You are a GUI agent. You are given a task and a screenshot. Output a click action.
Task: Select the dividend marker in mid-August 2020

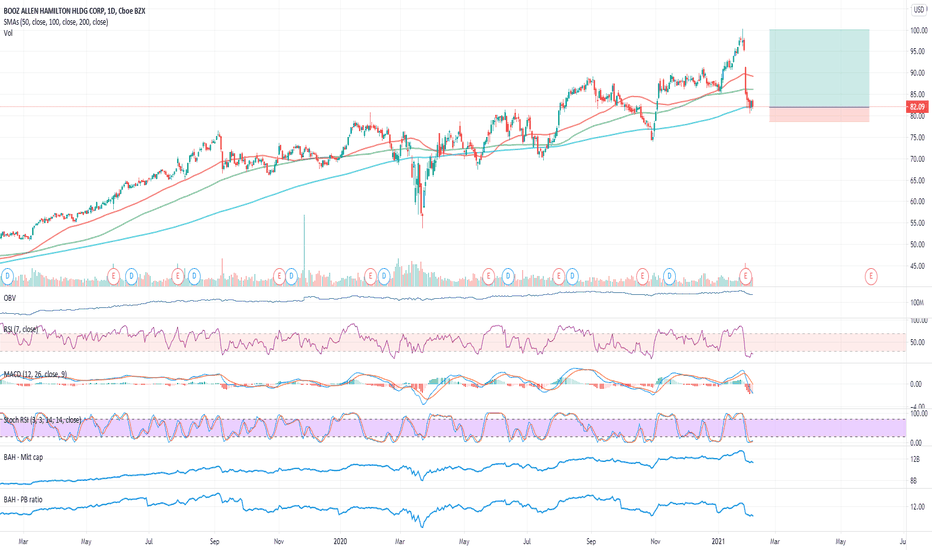coord(572,276)
